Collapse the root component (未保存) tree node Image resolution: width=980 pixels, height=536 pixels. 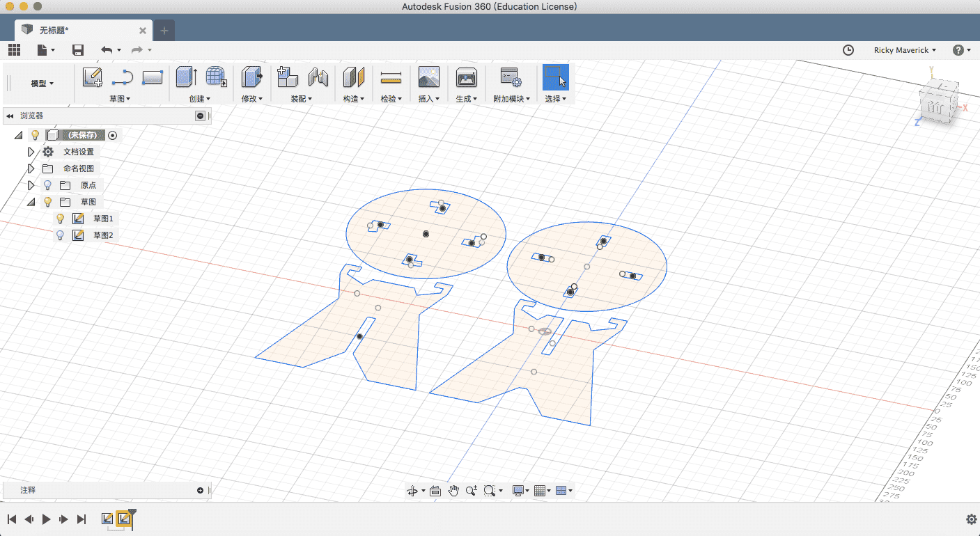pyautogui.click(x=18, y=135)
